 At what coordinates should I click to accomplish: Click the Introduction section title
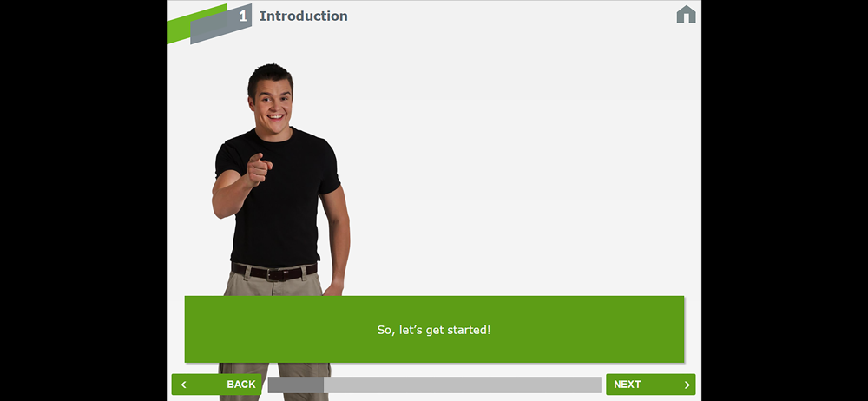pos(303,16)
